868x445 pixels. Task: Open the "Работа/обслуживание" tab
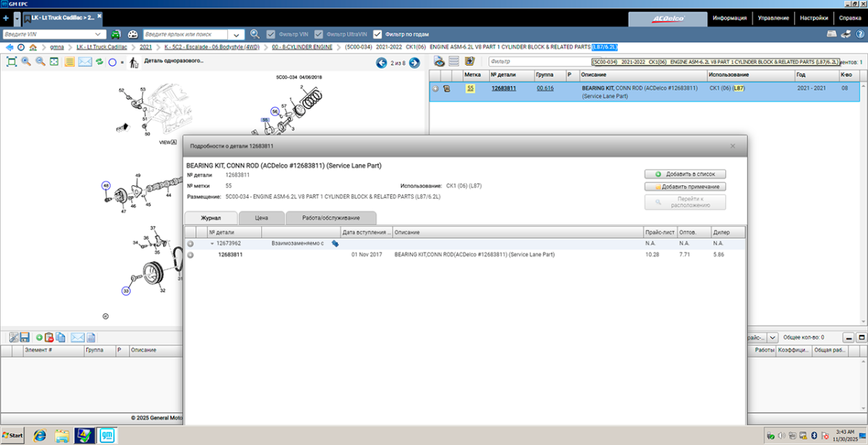(x=331, y=217)
